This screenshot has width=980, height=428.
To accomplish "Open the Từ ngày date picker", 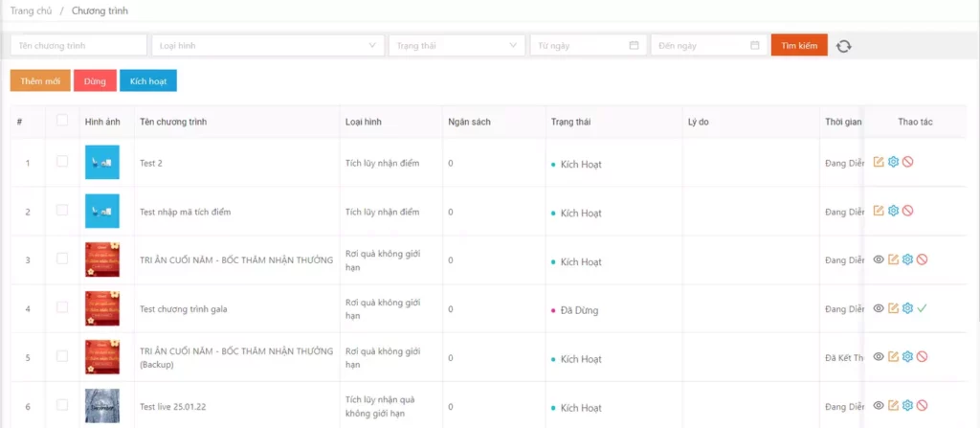I will (x=588, y=46).
